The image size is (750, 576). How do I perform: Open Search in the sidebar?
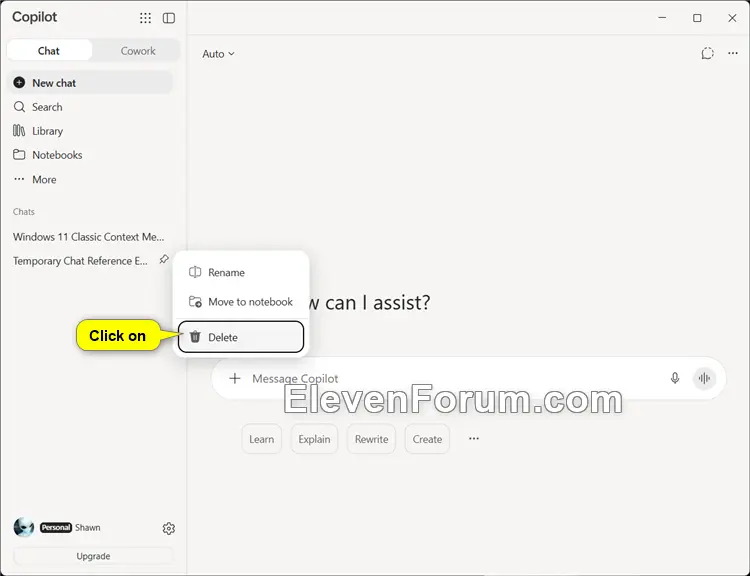89,107
